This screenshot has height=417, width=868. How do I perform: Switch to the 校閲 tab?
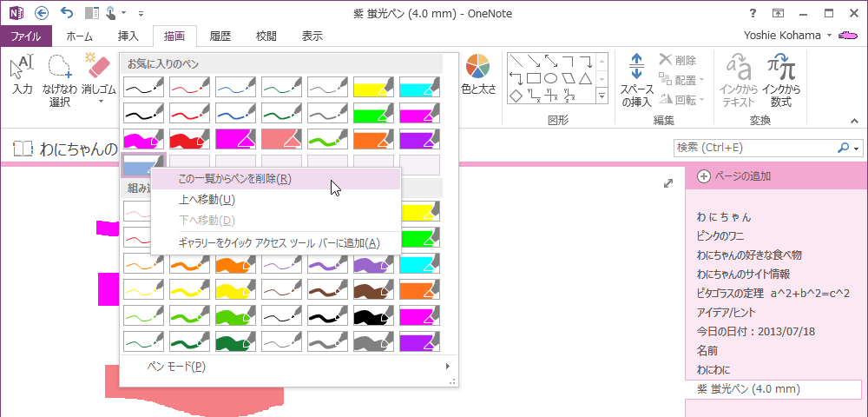pos(266,36)
